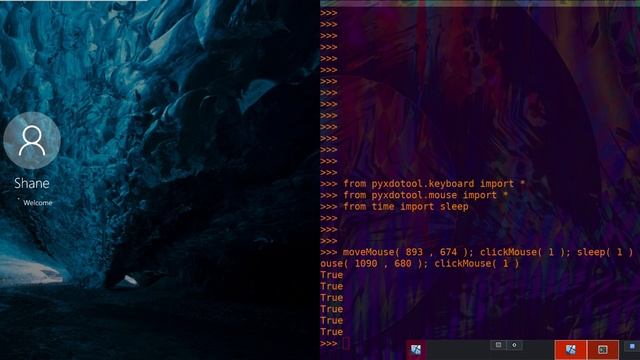Click the last True output line

pyautogui.click(x=331, y=332)
